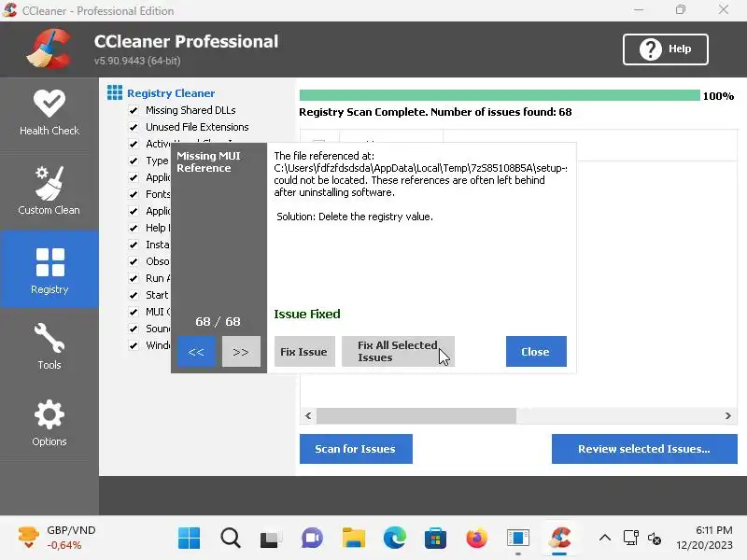
Task: Click the Help question mark button
Action: pos(665,49)
